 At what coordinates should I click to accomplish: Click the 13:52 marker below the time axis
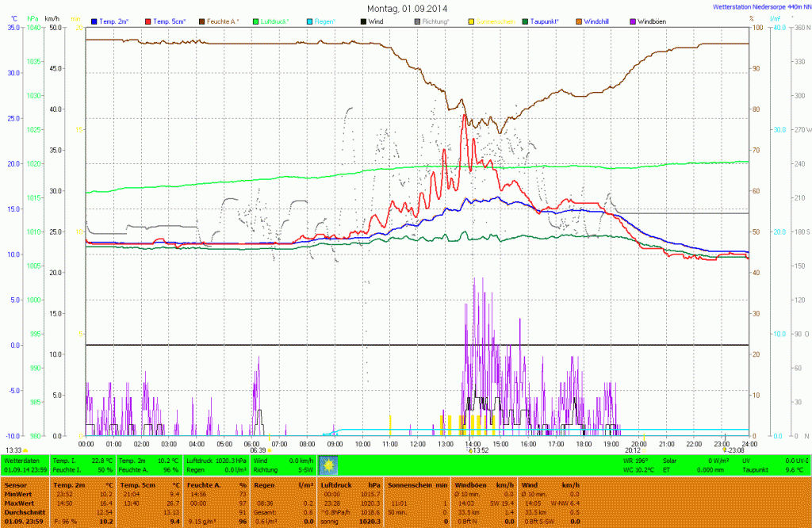(478, 450)
